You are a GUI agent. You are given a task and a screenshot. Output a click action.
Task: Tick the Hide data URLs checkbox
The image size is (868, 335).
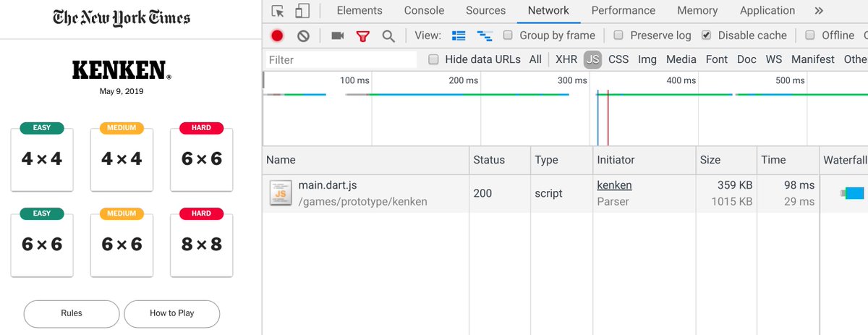point(433,59)
